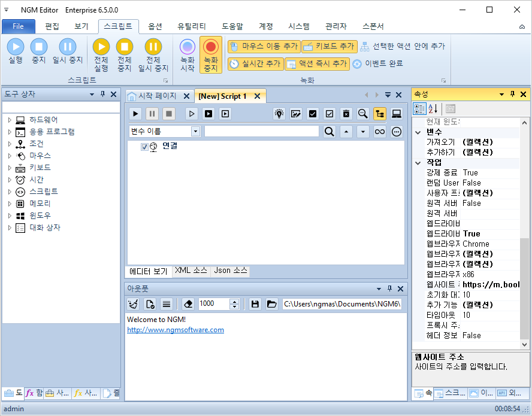Click the editor play script icon
Image resolution: width=532 pixels, height=416 pixels.
tap(135, 114)
